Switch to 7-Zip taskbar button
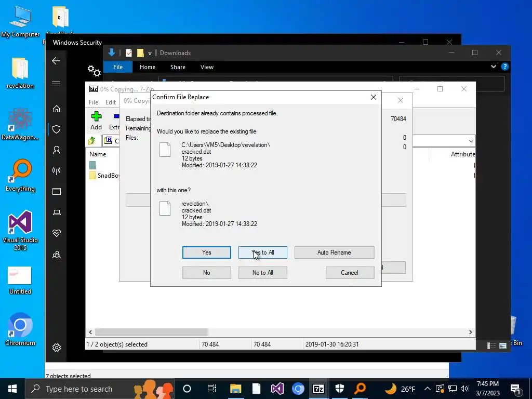This screenshot has width=532, height=399. click(318, 389)
